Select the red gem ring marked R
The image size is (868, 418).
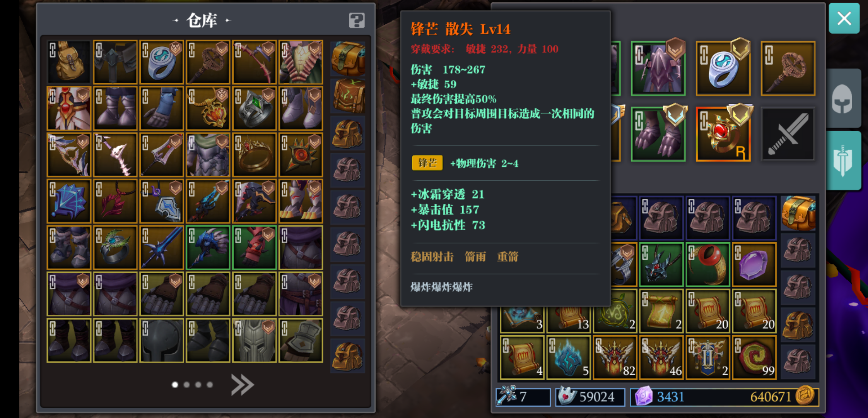[x=723, y=134]
